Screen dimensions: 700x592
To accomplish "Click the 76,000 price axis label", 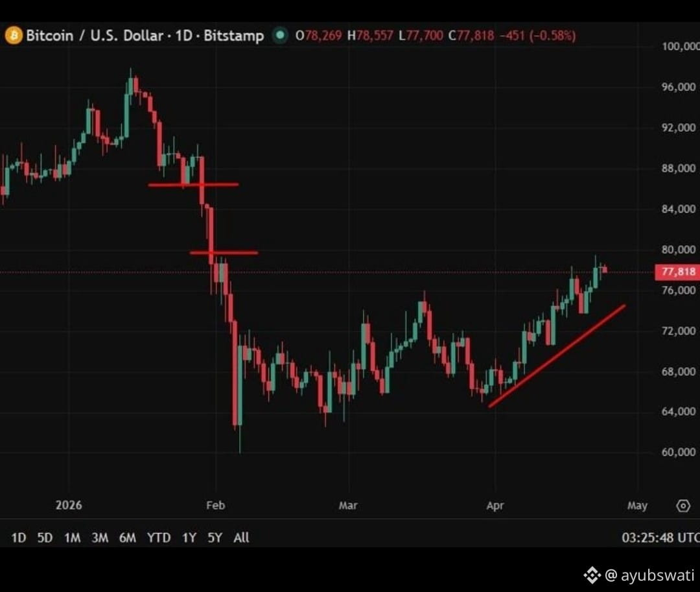I will [679, 290].
